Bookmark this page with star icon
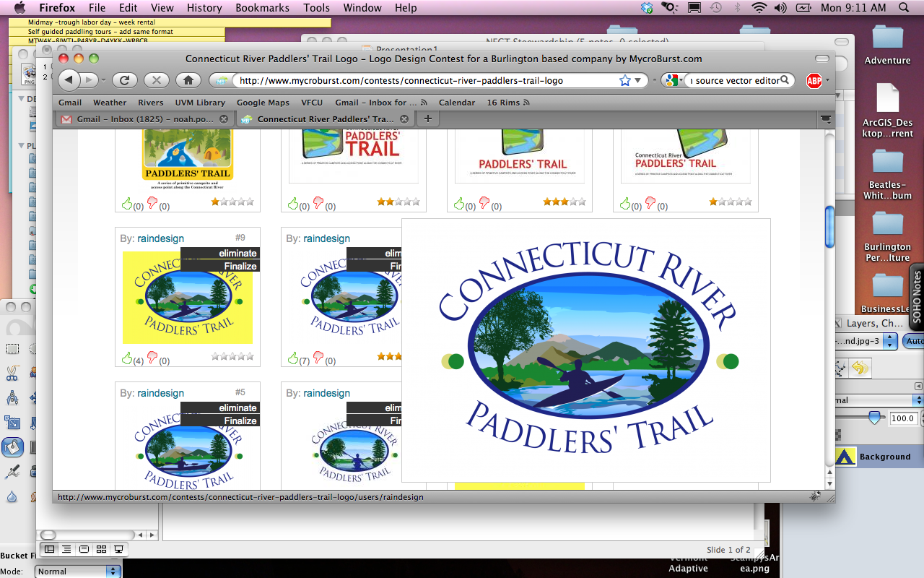 point(624,80)
